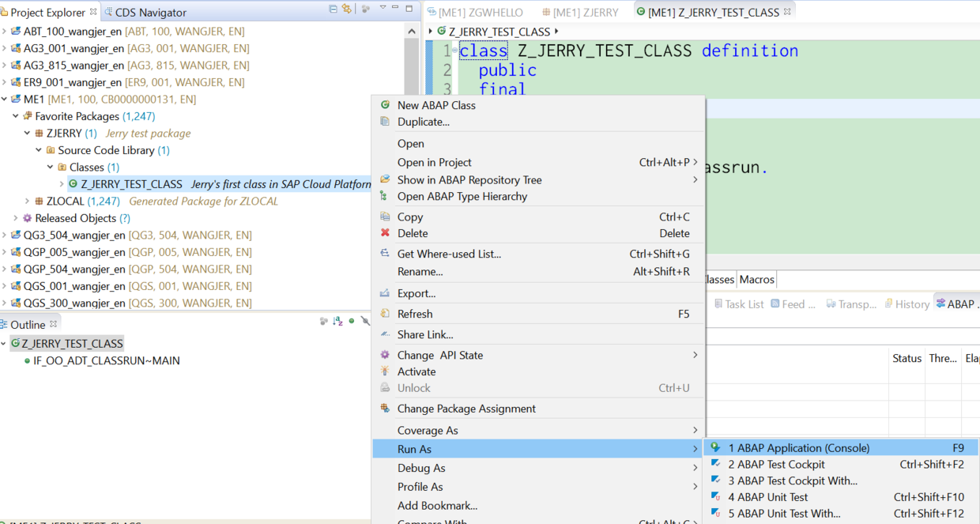Toggle Outline hide non-public members green dot

click(x=352, y=322)
